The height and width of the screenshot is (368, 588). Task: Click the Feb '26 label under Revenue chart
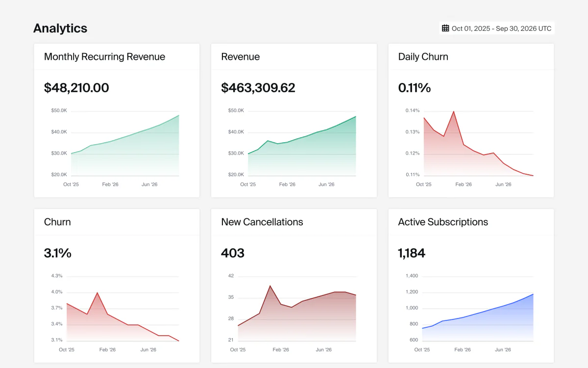point(287,184)
